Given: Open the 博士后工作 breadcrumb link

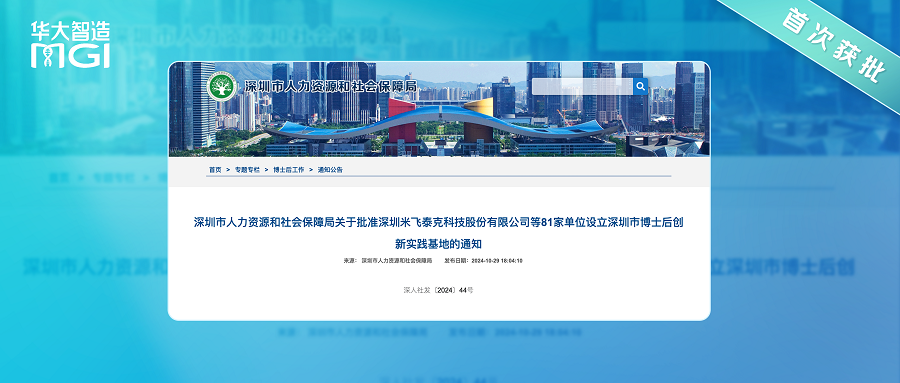Looking at the screenshot, I should click(x=289, y=170).
